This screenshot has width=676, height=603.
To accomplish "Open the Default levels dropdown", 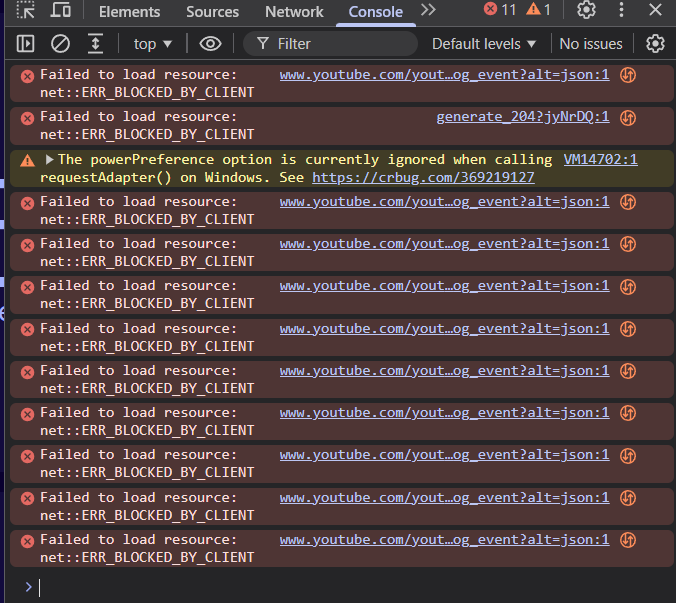I will [484, 44].
